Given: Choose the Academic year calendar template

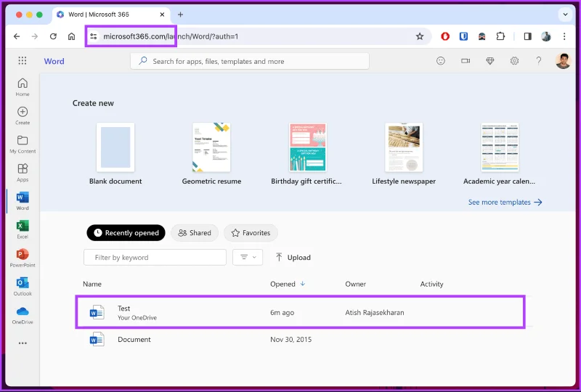Looking at the screenshot, I should pyautogui.click(x=500, y=154).
